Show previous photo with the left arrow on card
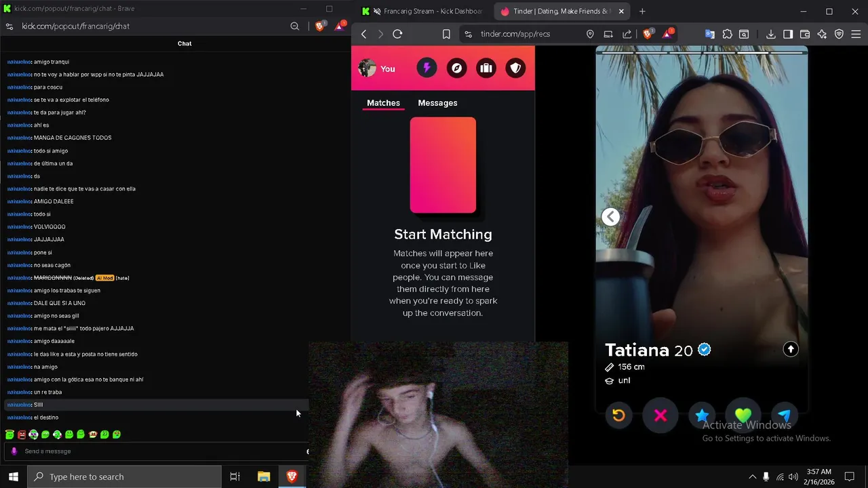This screenshot has width=868, height=488. (x=610, y=217)
